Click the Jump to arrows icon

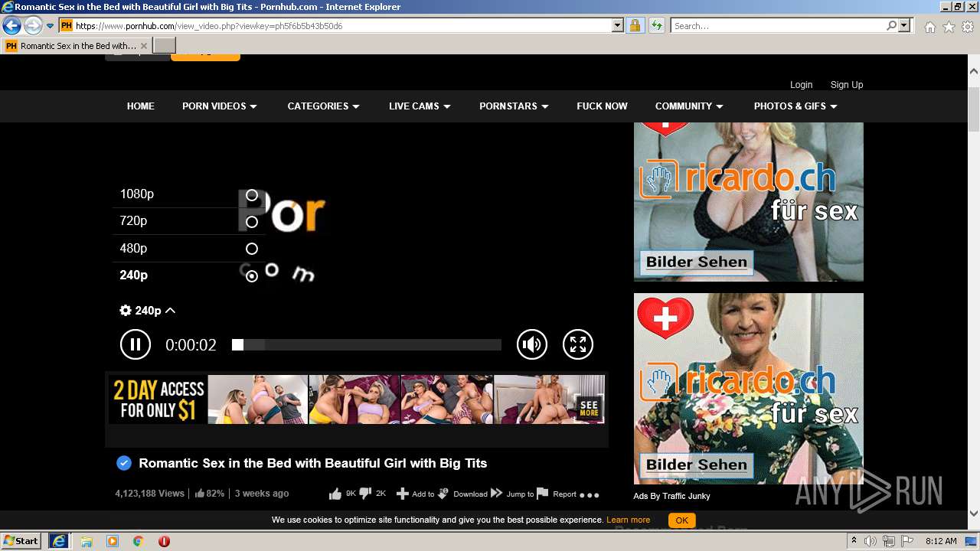[x=497, y=494]
